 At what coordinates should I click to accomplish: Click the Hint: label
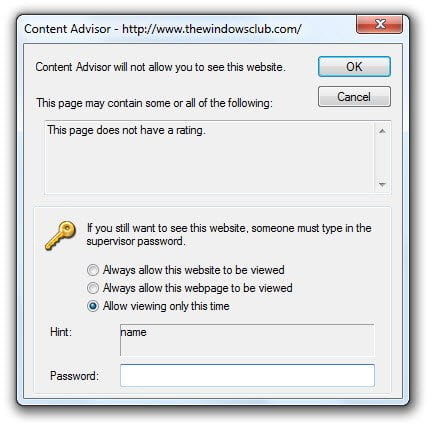click(61, 332)
